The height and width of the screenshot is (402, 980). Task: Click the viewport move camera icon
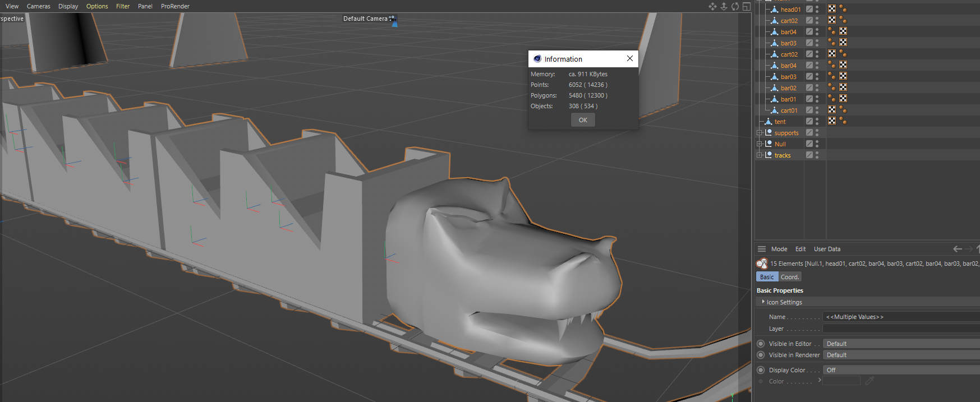(712, 6)
